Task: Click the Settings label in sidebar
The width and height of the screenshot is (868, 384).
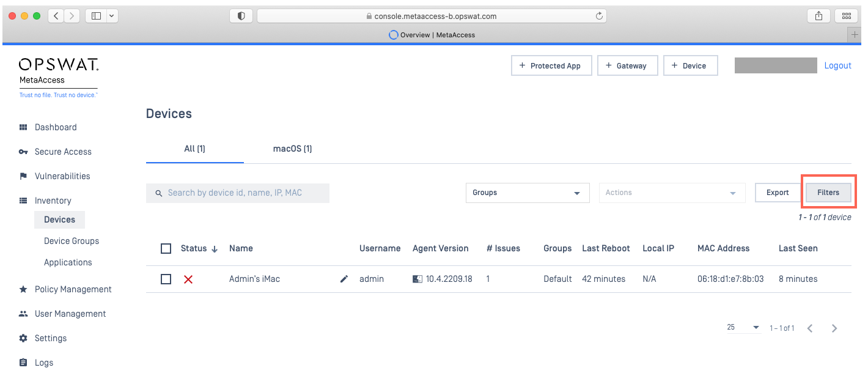Action: pyautogui.click(x=51, y=338)
